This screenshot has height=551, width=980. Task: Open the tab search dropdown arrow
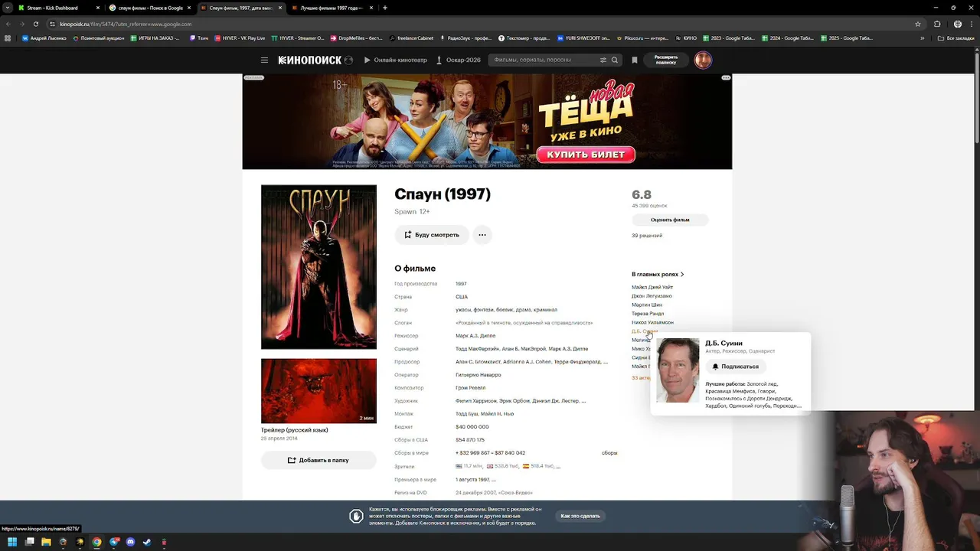click(x=8, y=8)
